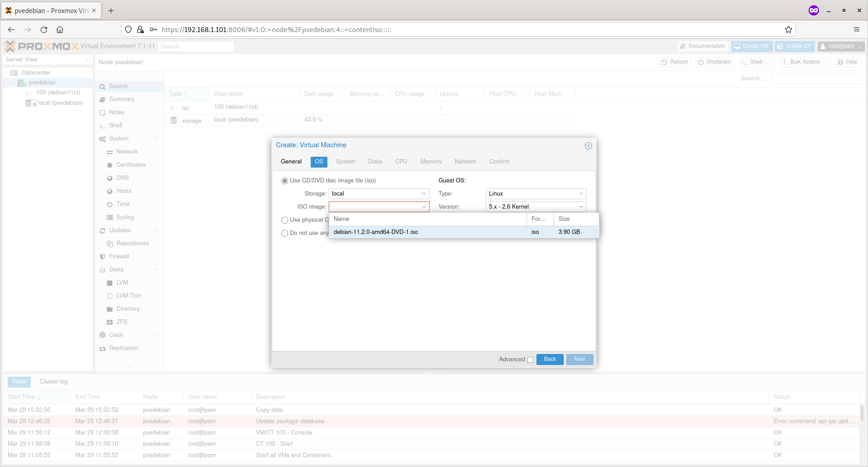Open the node Shell panel icon
This screenshot has width=868, height=467.
point(103,126)
